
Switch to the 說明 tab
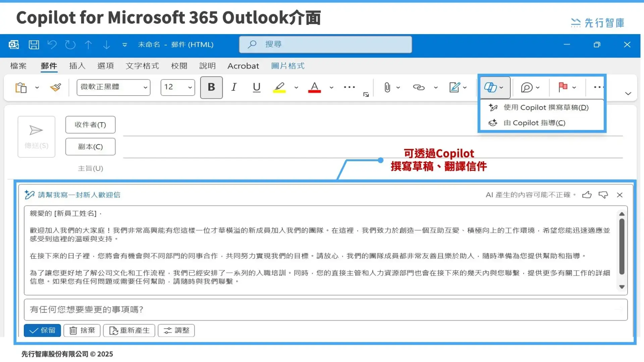point(208,66)
